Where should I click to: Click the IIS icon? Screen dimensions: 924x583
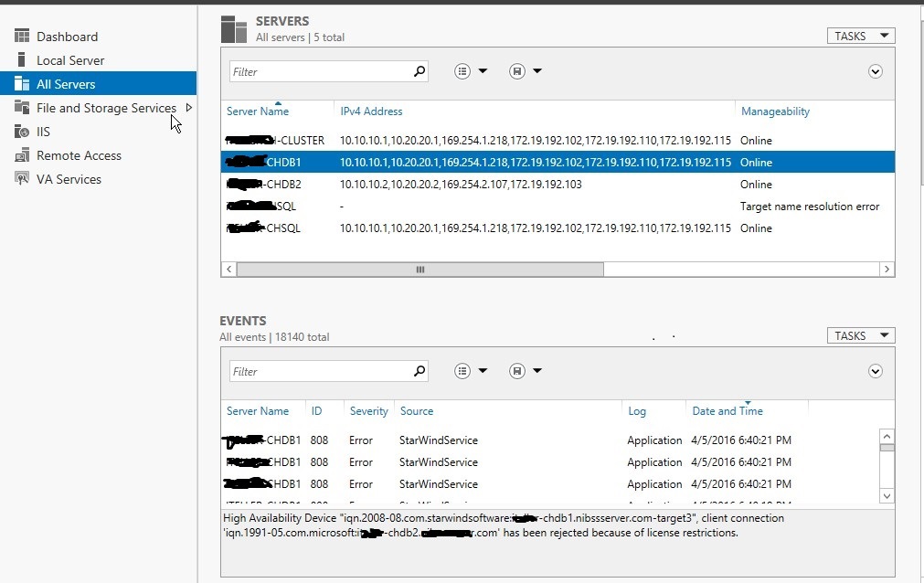point(22,132)
